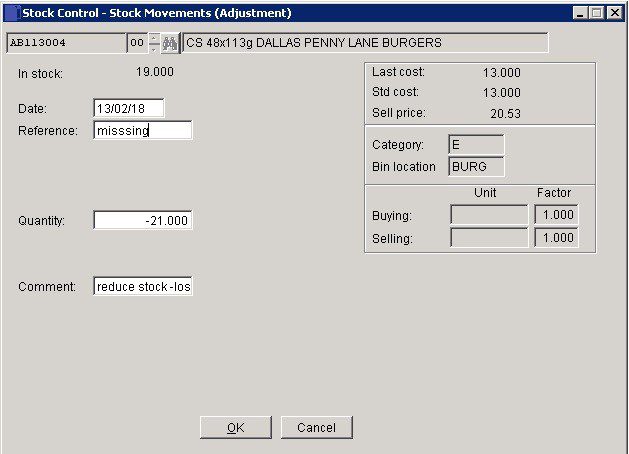Click the Buying label
Viewport: 629px width, 454px height.
[392, 216]
